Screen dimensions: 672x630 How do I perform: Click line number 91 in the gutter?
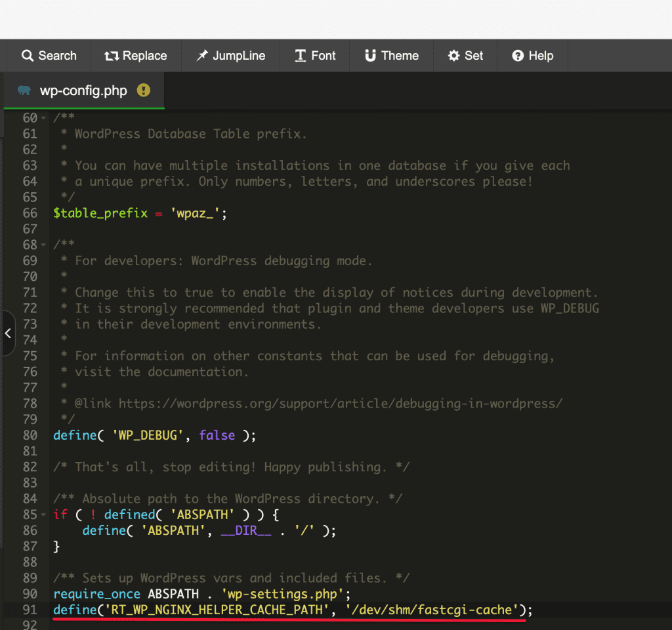tap(30, 610)
